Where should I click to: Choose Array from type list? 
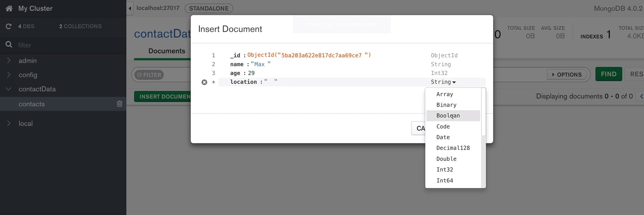pyautogui.click(x=453, y=94)
